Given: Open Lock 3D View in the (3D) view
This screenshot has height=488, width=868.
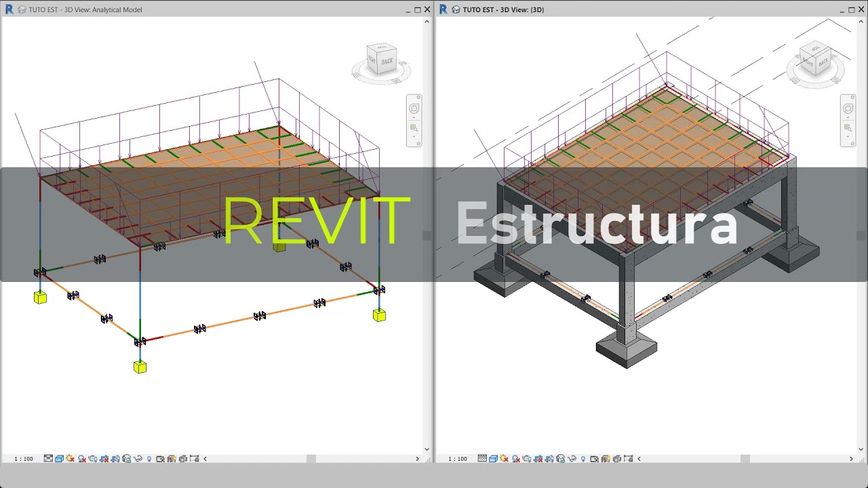Looking at the screenshot, I should 561,459.
